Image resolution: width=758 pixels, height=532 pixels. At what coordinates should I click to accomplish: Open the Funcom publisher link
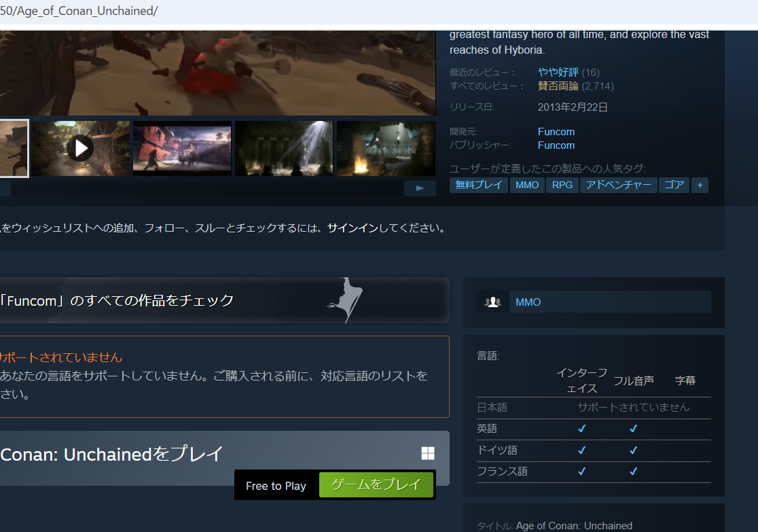556,145
